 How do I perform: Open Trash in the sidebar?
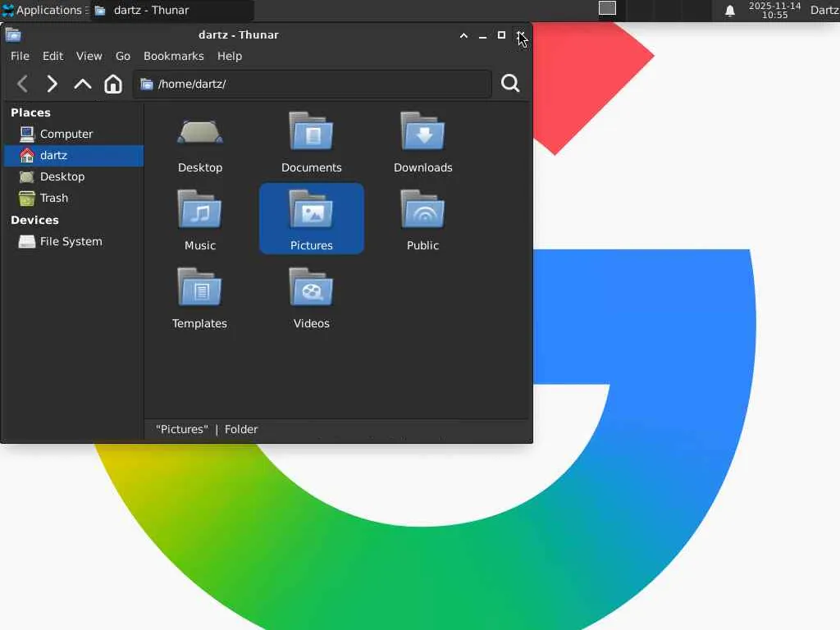(74, 199)
